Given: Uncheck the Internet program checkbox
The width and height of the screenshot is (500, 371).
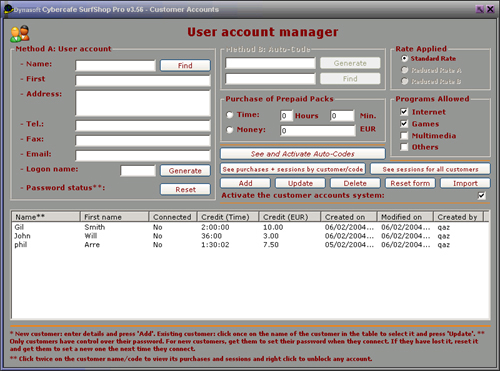Looking at the screenshot, I should pyautogui.click(x=404, y=112).
